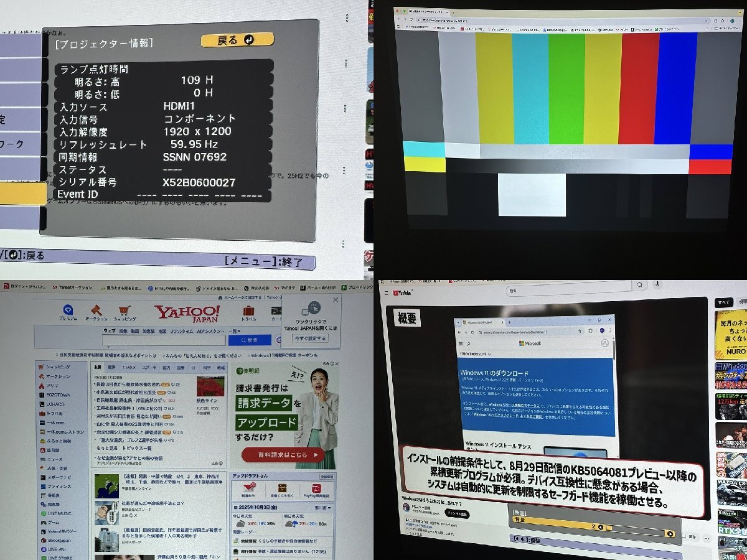Click the volume increase arrow on projector OSD
This screenshot has height=560, width=747.
click(670, 534)
